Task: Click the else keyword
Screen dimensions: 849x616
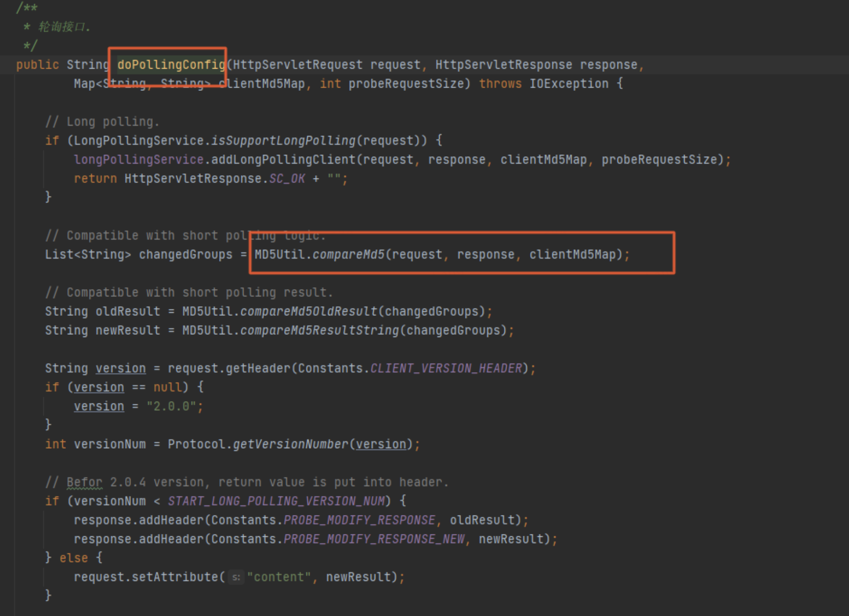Action: (x=74, y=558)
